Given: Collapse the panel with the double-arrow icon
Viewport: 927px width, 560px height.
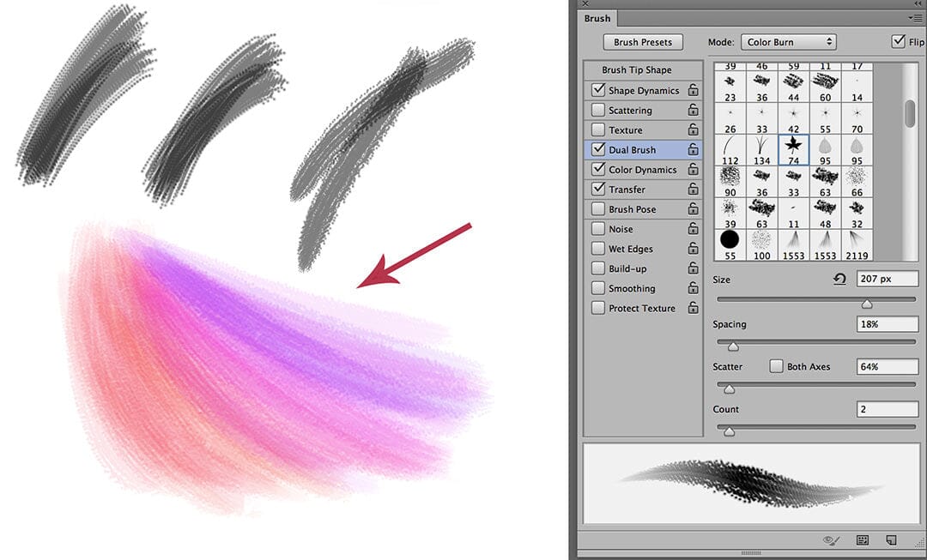Looking at the screenshot, I should pyautogui.click(x=916, y=4).
